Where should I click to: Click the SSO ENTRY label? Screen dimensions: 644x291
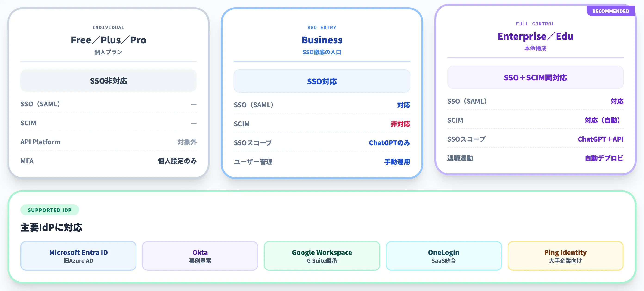(x=322, y=28)
